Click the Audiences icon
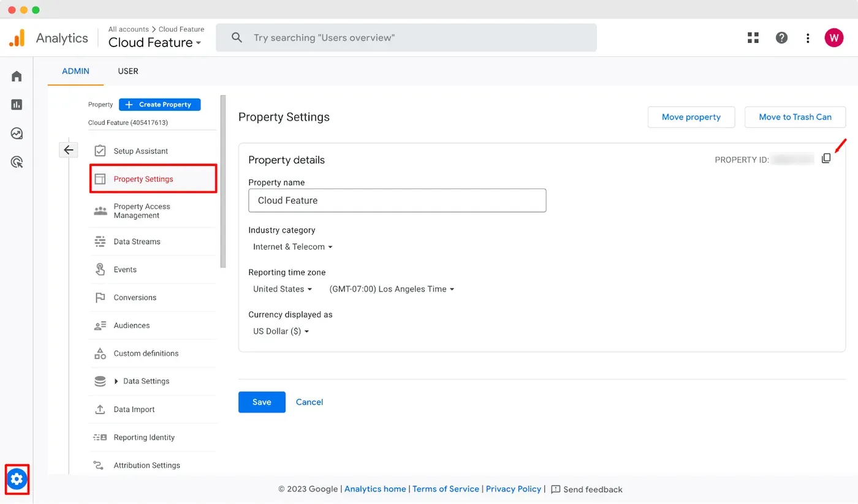Screen dimensions: 858x504 [x=100, y=326]
